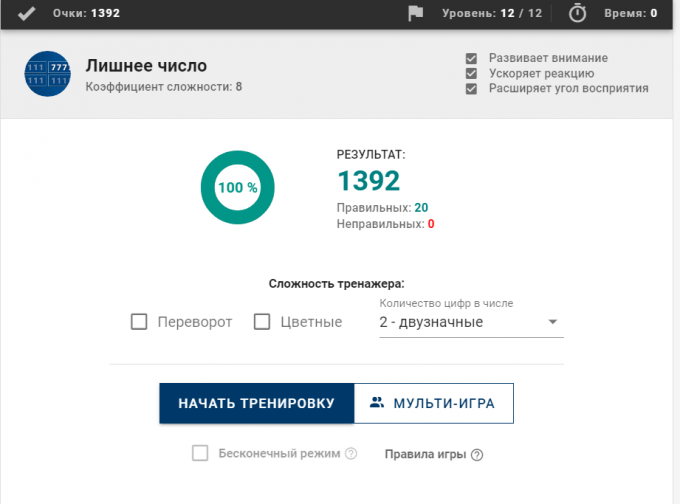Click the checked box beside Ускоряет реакцию

tap(472, 73)
